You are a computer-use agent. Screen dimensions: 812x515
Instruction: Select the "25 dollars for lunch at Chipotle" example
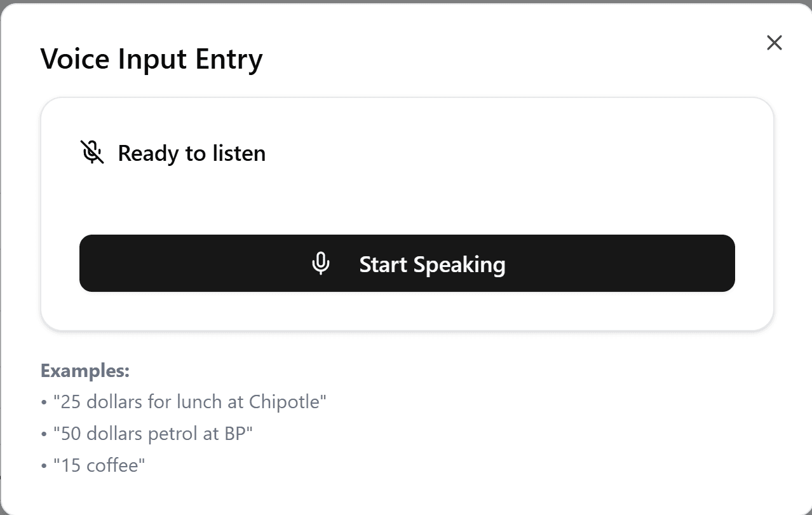click(189, 402)
